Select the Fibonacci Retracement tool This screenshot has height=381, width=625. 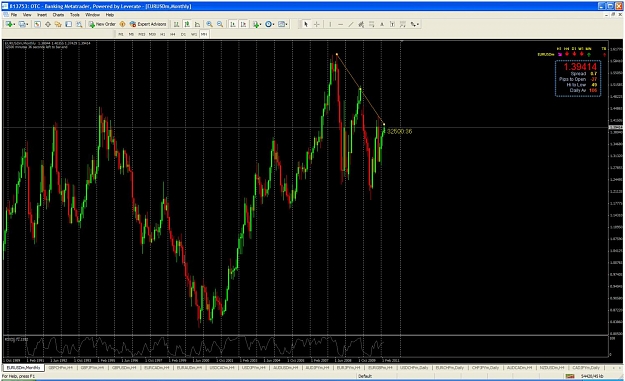point(371,24)
